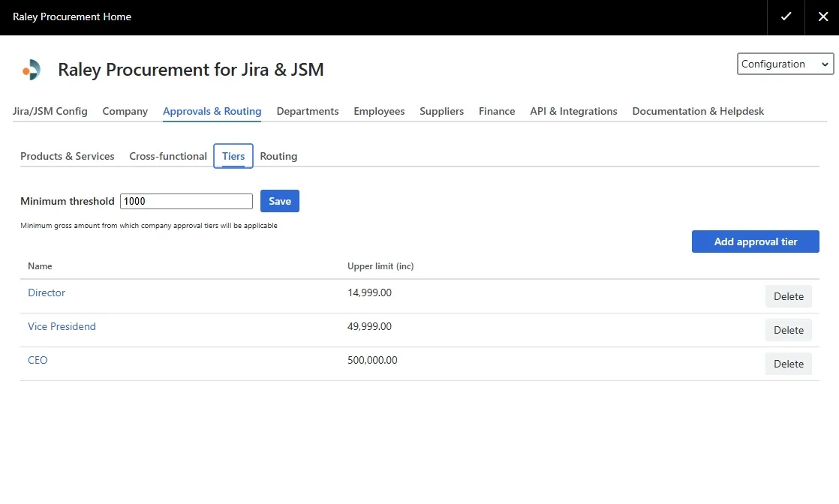Select the Tiers sub-tab
Image resolution: width=839 pixels, height=504 pixels.
pyautogui.click(x=233, y=156)
